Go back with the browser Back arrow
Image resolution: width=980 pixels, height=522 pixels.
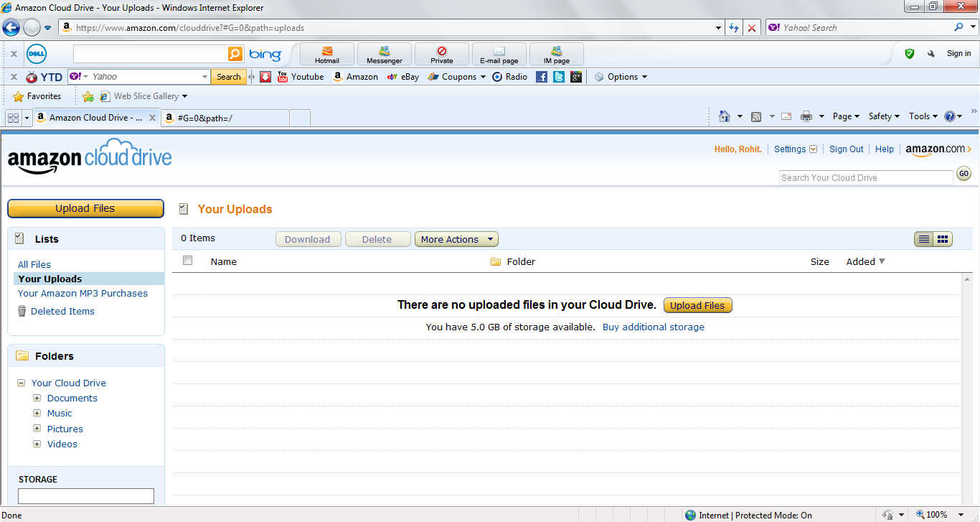[11, 28]
